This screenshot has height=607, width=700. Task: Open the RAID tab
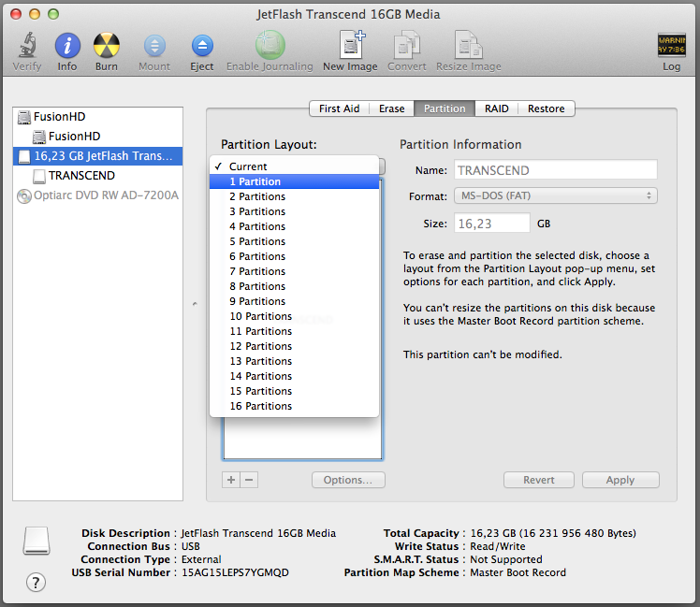click(496, 108)
